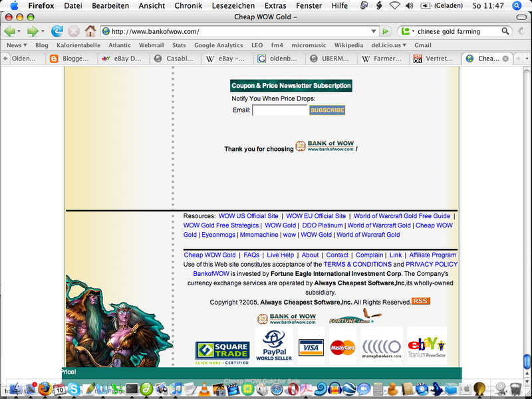Screen dimensions: 532x399
Task: Open the Affiliate Program link
Action: click(x=433, y=255)
